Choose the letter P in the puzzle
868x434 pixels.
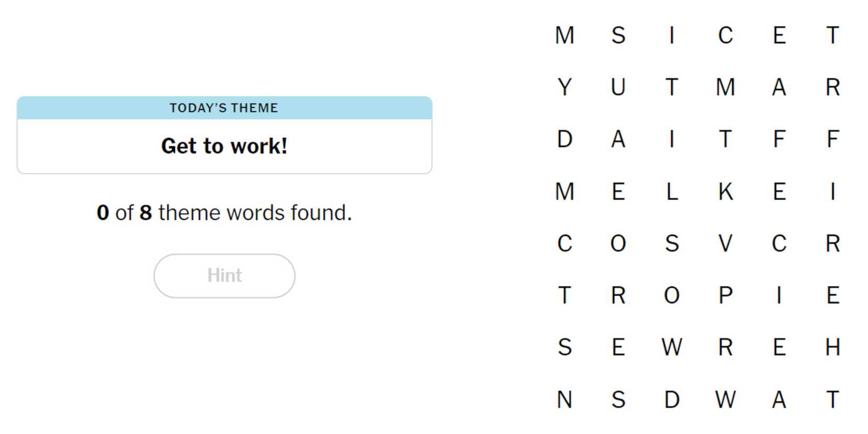[x=725, y=296]
